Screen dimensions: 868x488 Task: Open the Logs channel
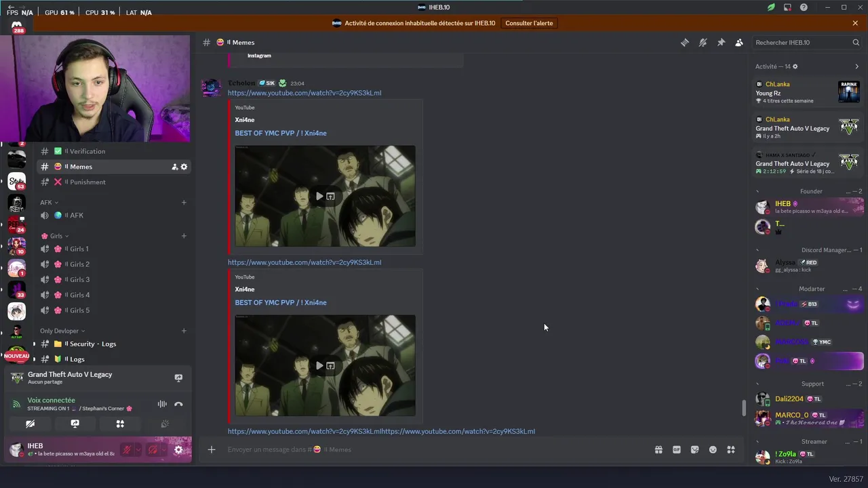tap(113, 359)
